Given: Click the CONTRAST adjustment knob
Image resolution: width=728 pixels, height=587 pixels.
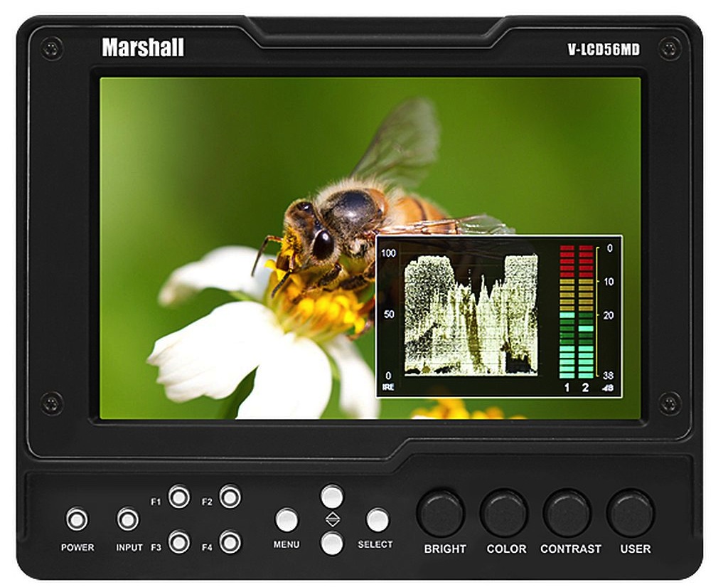Looking at the screenshot, I should pyautogui.click(x=567, y=513).
